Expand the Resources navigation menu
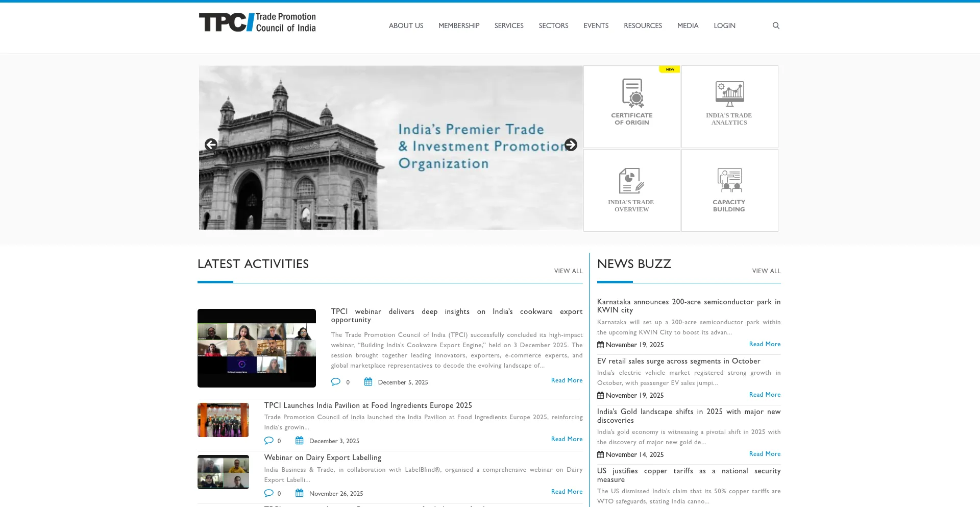The width and height of the screenshot is (980, 507). click(x=643, y=26)
